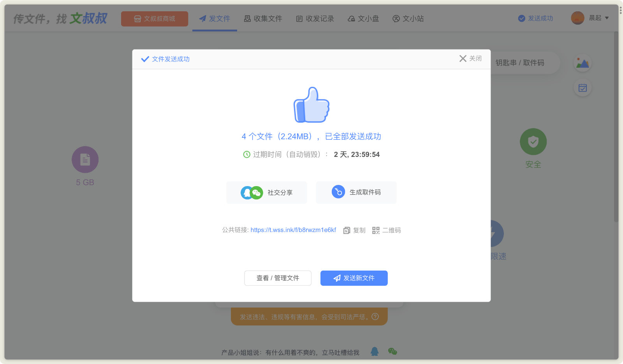Click the calendar check icon on right side
Viewport: 623px width, 364px height.
(583, 88)
